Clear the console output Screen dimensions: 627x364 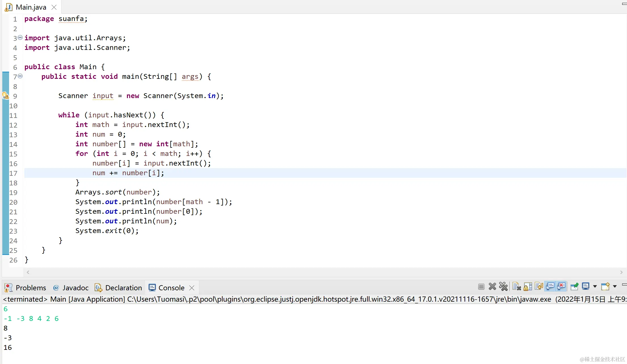516,287
